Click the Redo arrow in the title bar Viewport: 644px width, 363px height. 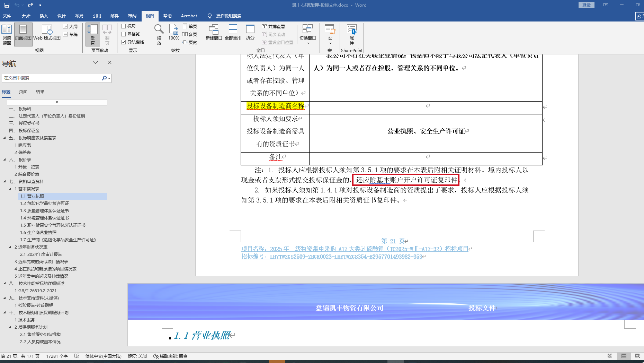click(x=30, y=5)
